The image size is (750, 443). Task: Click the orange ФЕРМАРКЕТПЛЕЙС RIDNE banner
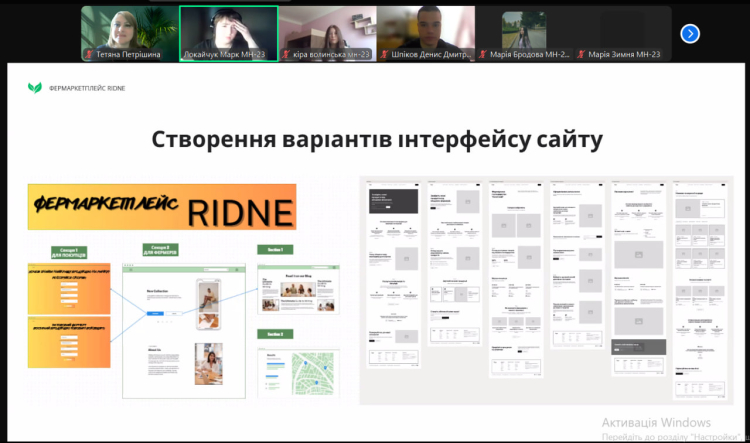click(x=162, y=207)
